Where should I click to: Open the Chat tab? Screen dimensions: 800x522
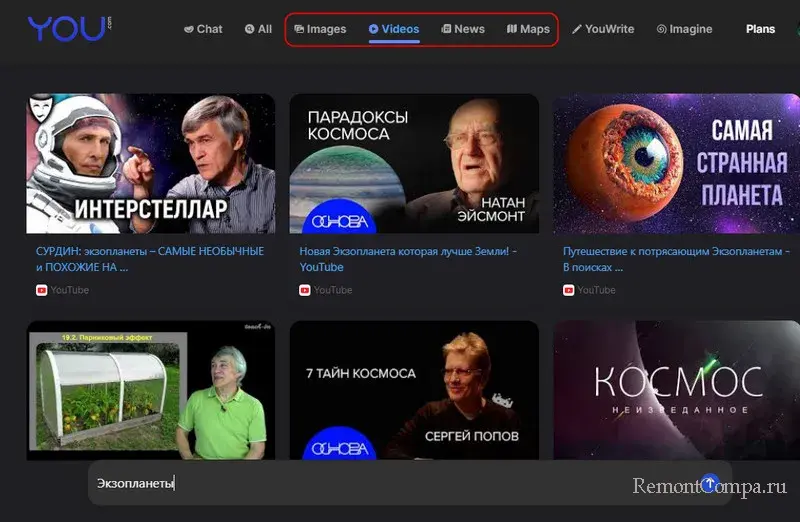[203, 29]
